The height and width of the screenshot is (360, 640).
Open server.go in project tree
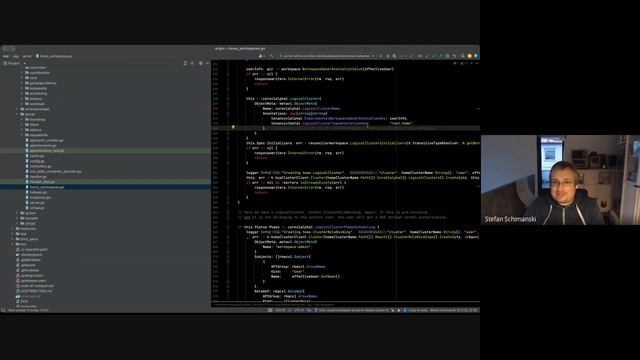[36, 202]
